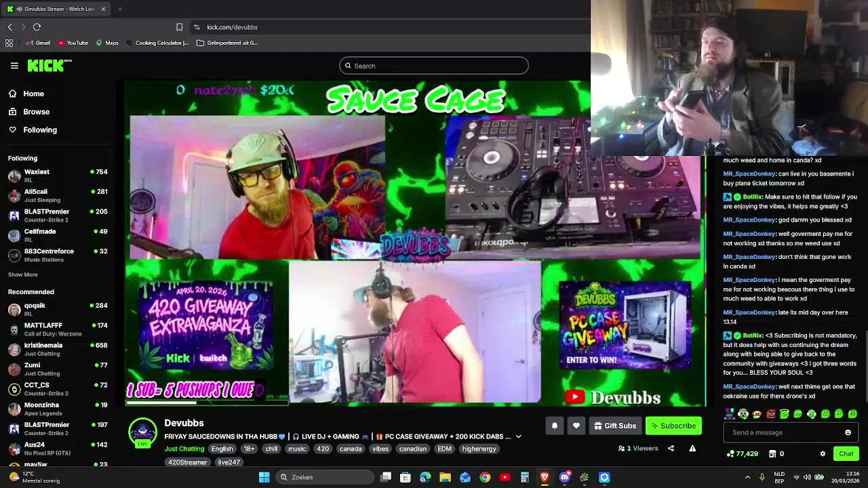Open AliScali channel in Following list
The width and height of the screenshot is (868, 488).
point(58,196)
